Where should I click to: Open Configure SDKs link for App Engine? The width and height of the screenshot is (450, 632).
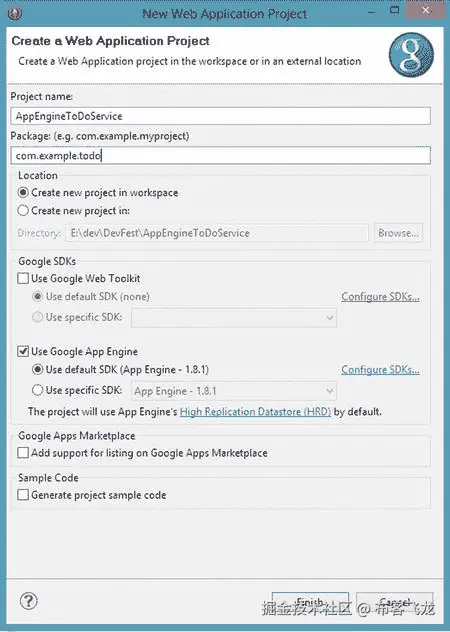tap(380, 370)
